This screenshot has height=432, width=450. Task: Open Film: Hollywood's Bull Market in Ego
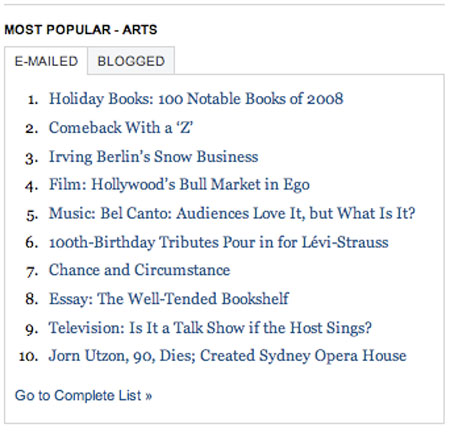click(179, 185)
